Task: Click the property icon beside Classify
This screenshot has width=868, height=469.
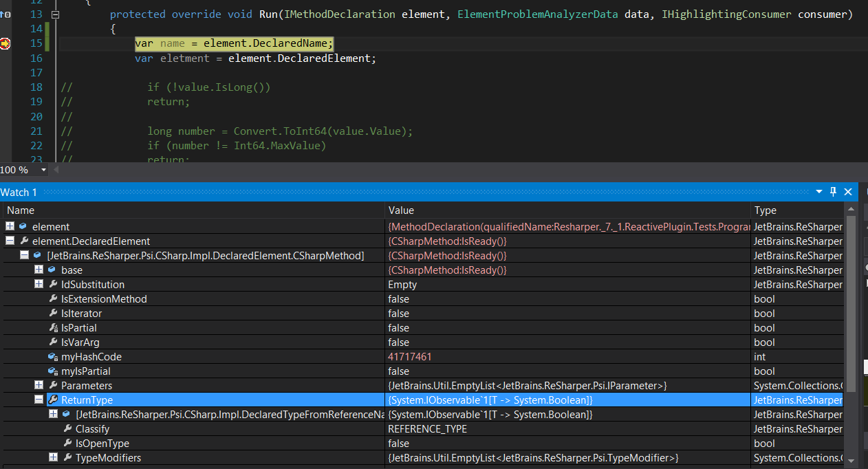Action: [x=67, y=428]
